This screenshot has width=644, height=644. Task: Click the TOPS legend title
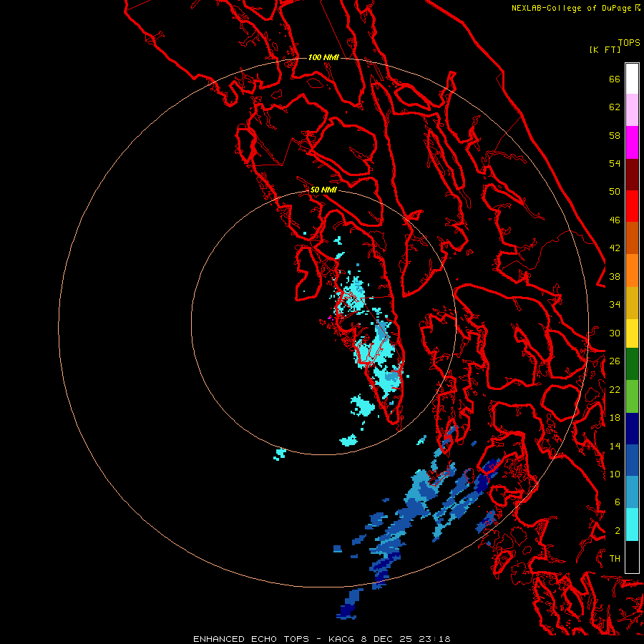coord(629,43)
